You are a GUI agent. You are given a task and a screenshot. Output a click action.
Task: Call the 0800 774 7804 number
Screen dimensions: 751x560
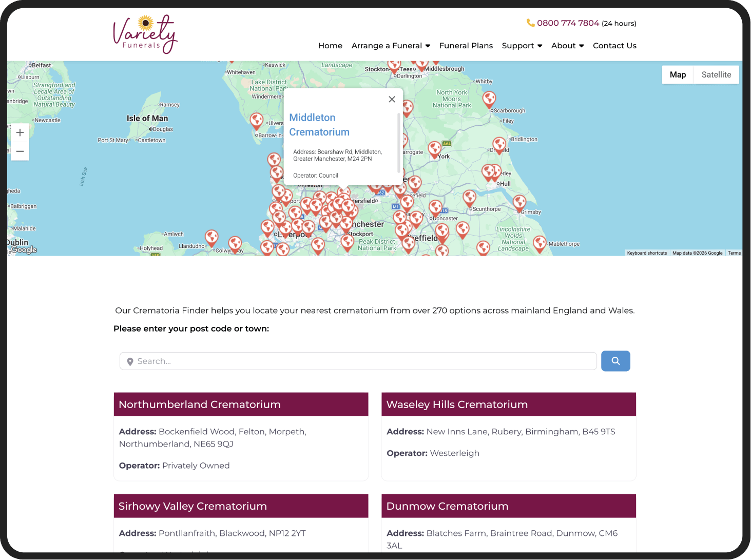point(568,23)
